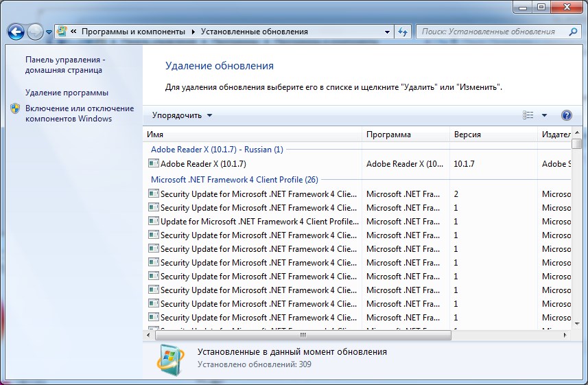This screenshot has width=588, height=385.
Task: Expand hidden breadcrumb path via double chevron
Action: click(x=73, y=32)
